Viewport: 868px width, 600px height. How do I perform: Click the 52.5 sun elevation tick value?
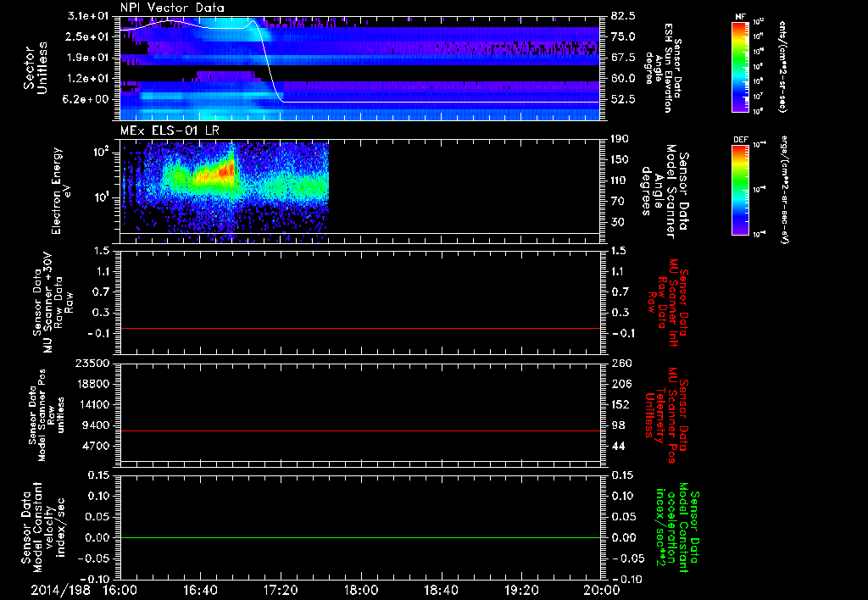(x=624, y=99)
